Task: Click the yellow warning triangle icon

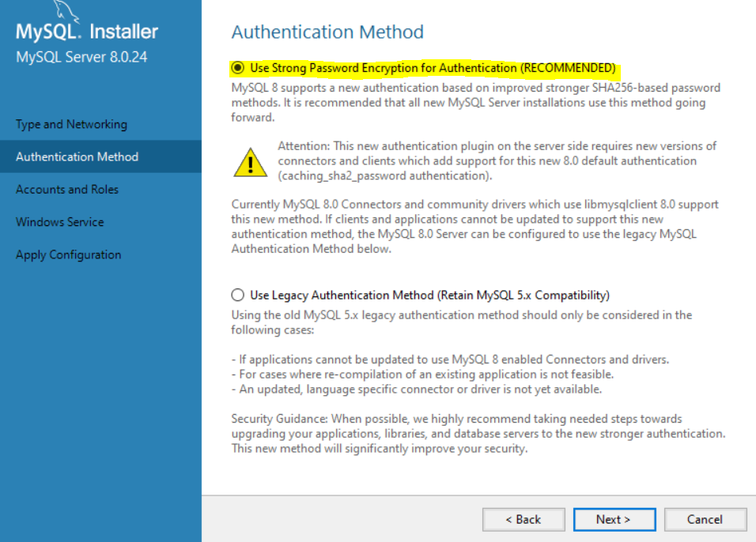Action: [x=250, y=162]
